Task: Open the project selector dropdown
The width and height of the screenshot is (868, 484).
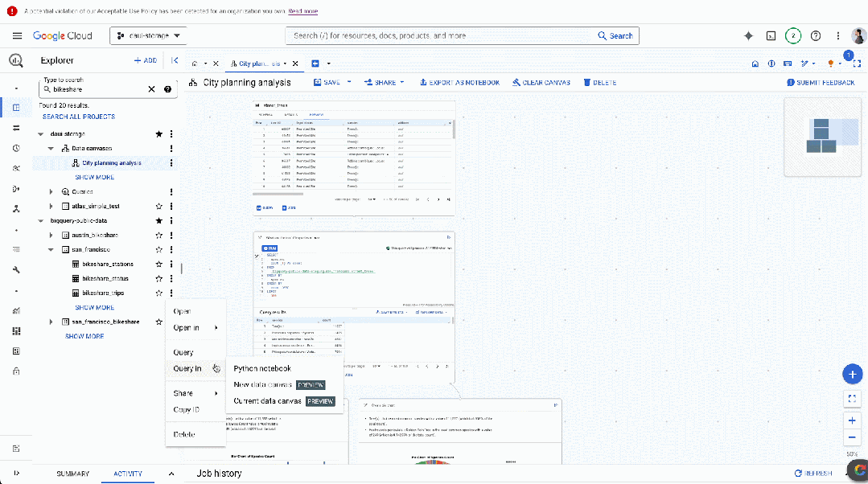Action: 148,36
